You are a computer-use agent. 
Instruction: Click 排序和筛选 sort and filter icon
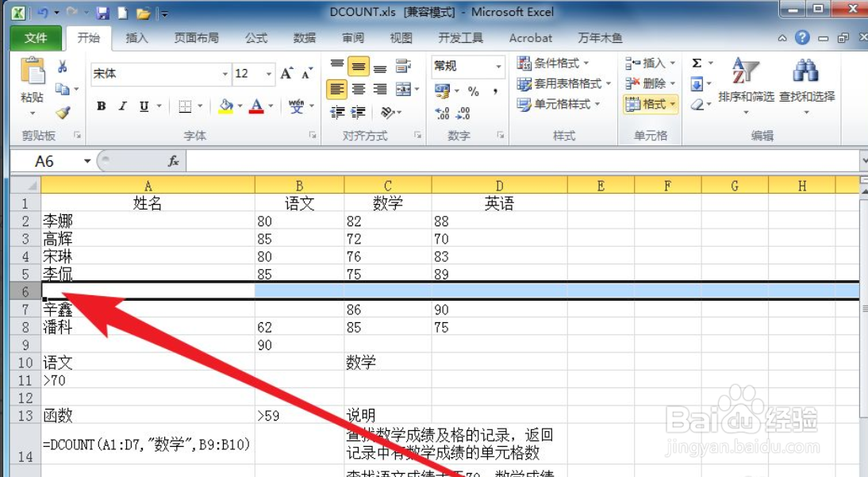[743, 83]
